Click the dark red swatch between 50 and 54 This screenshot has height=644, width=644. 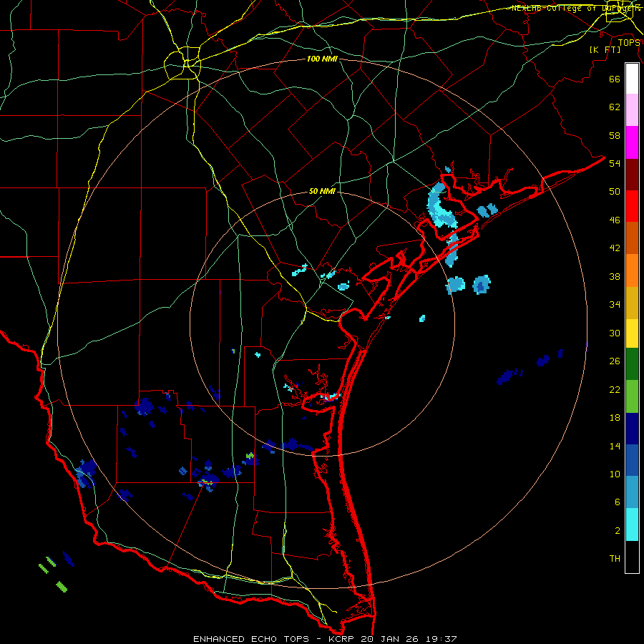tap(632, 175)
